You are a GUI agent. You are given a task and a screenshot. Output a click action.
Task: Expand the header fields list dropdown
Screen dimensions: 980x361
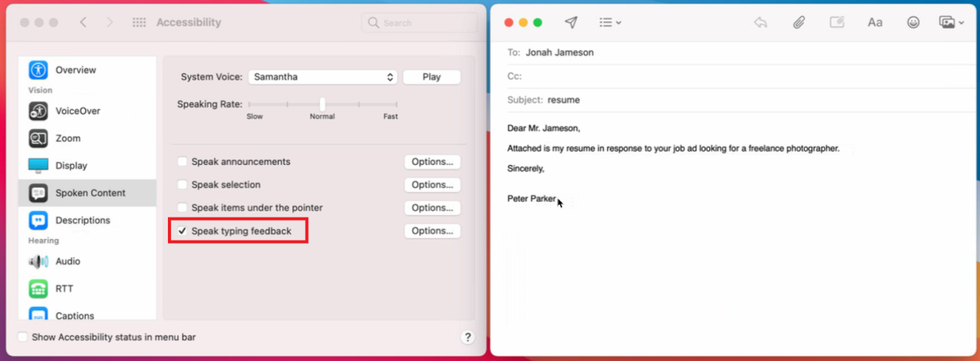[610, 22]
